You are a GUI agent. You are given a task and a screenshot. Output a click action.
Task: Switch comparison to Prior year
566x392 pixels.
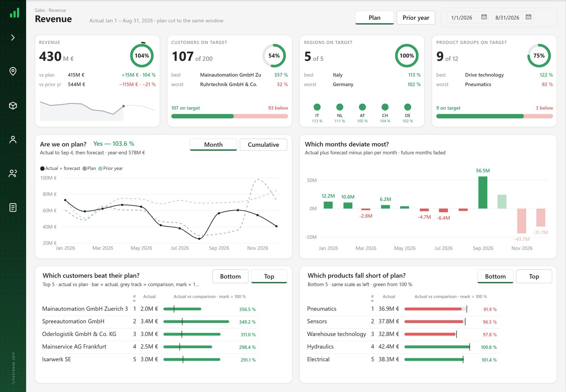tap(416, 18)
